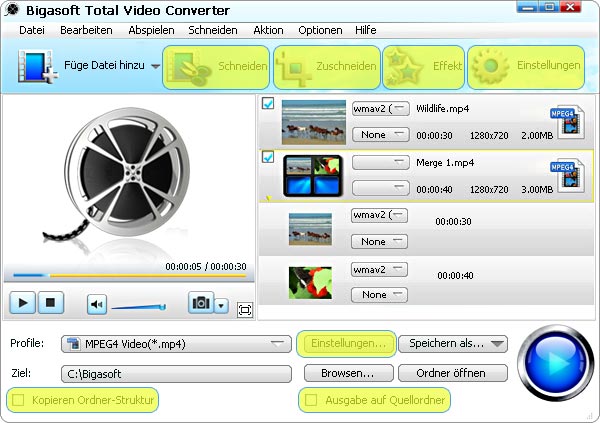Select the parrot sub-clip thumbnail
The image size is (600, 423).
click(x=310, y=283)
